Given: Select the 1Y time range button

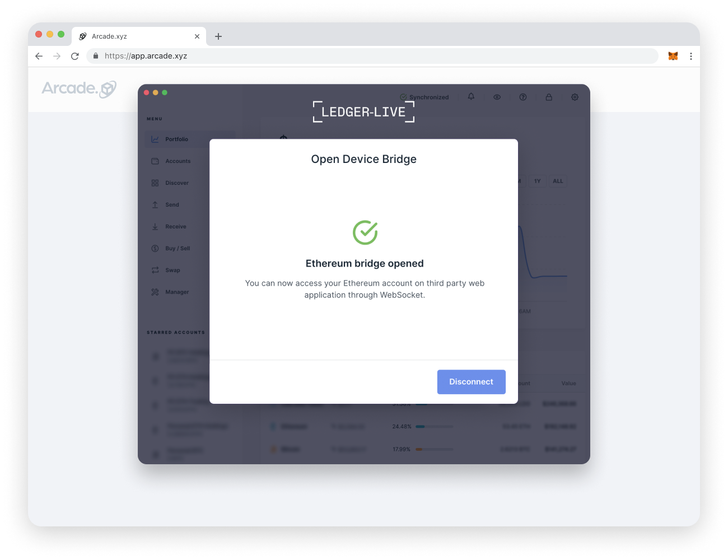Looking at the screenshot, I should point(537,181).
